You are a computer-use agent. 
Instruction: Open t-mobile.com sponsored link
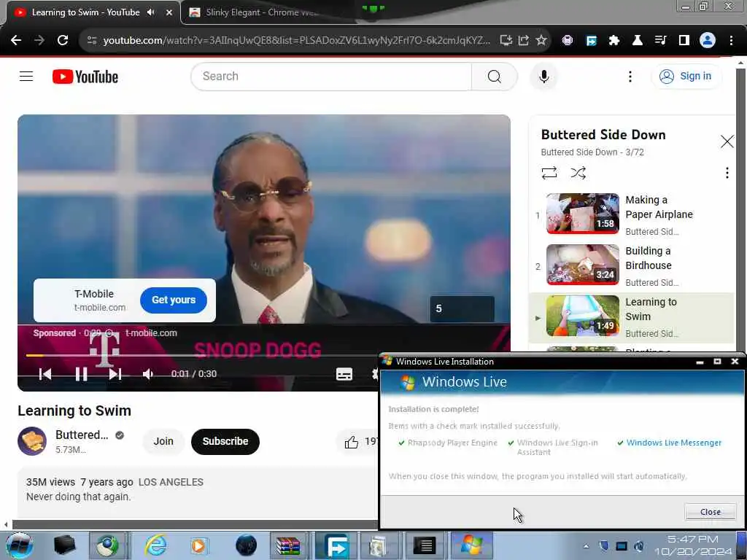pos(151,332)
